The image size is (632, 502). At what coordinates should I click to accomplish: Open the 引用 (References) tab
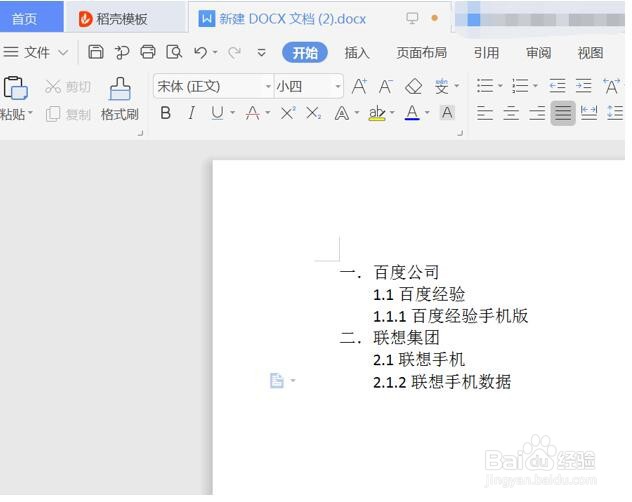pos(486,52)
